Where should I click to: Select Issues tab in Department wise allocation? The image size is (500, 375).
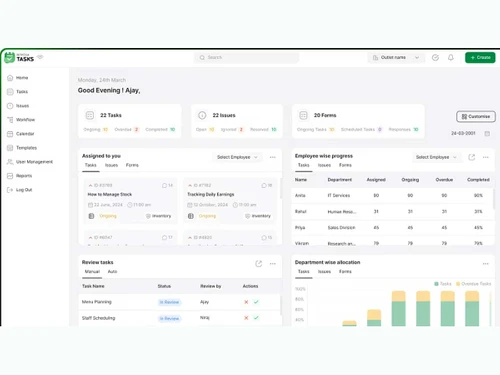[x=324, y=271]
